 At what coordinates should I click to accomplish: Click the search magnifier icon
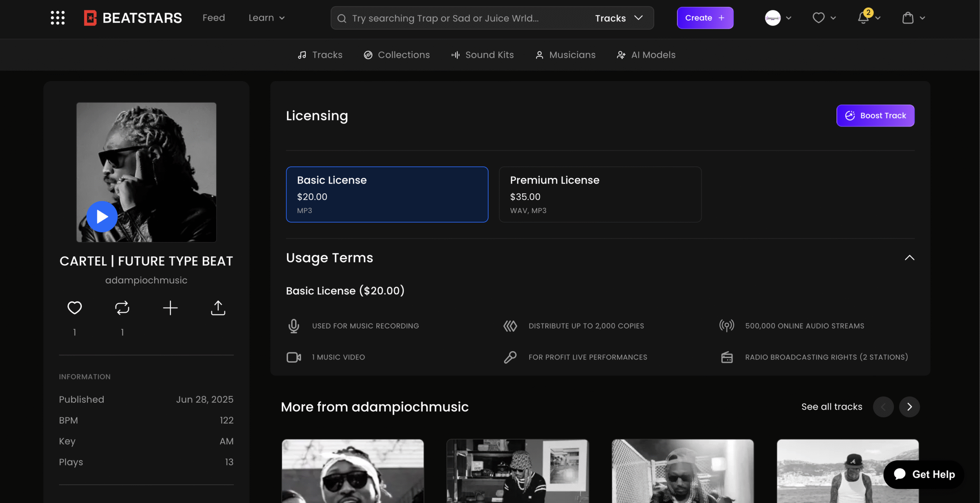(341, 18)
